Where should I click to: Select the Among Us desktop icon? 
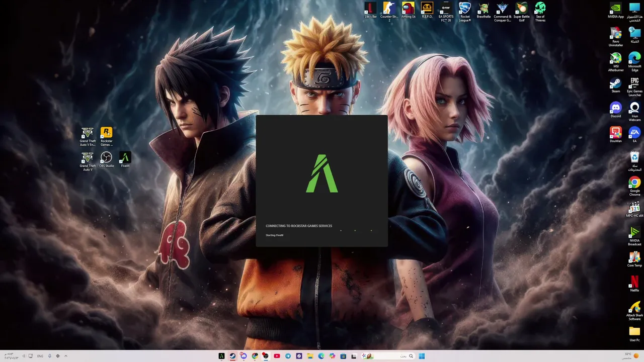pyautogui.click(x=408, y=11)
